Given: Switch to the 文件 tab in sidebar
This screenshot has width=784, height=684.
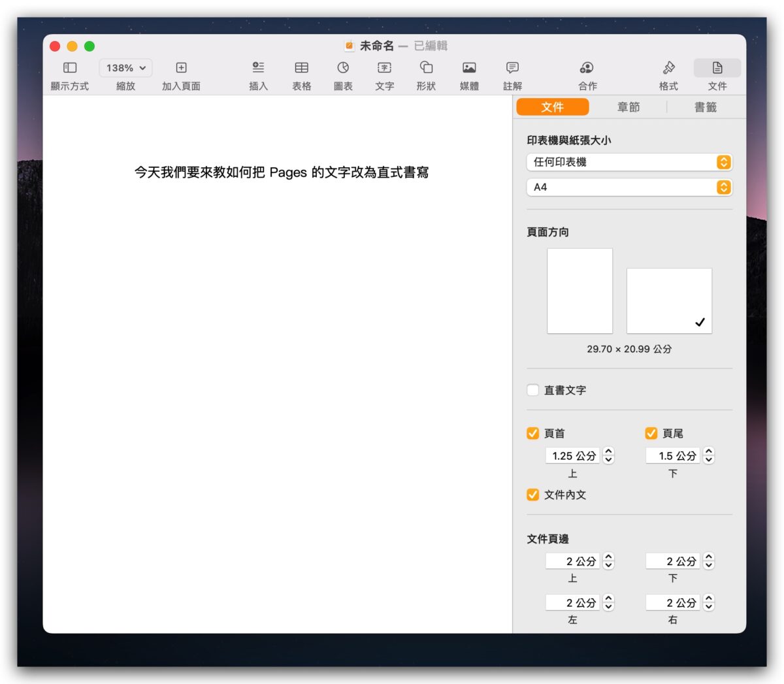Looking at the screenshot, I should pos(553,107).
